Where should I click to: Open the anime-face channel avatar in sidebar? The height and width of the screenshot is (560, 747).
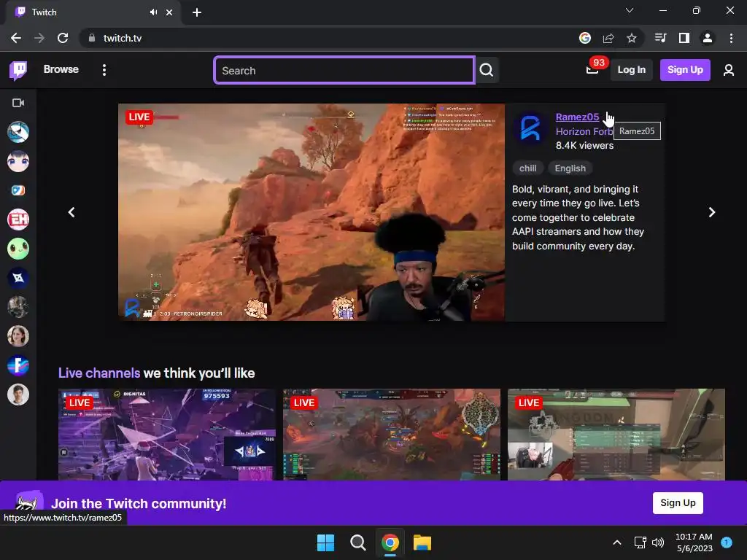pos(18,161)
